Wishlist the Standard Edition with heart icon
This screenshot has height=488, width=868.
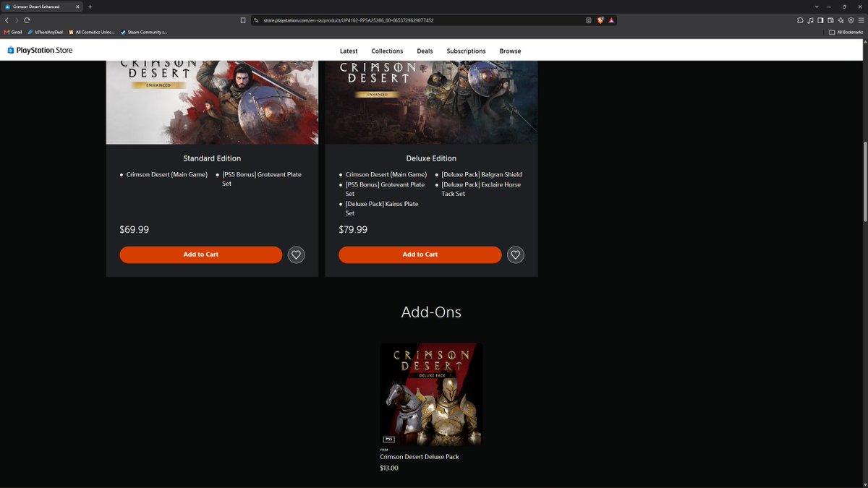(x=297, y=254)
